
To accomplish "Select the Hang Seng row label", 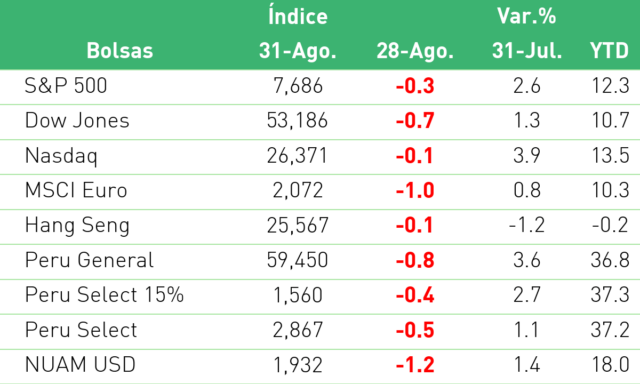I will pos(77,226).
